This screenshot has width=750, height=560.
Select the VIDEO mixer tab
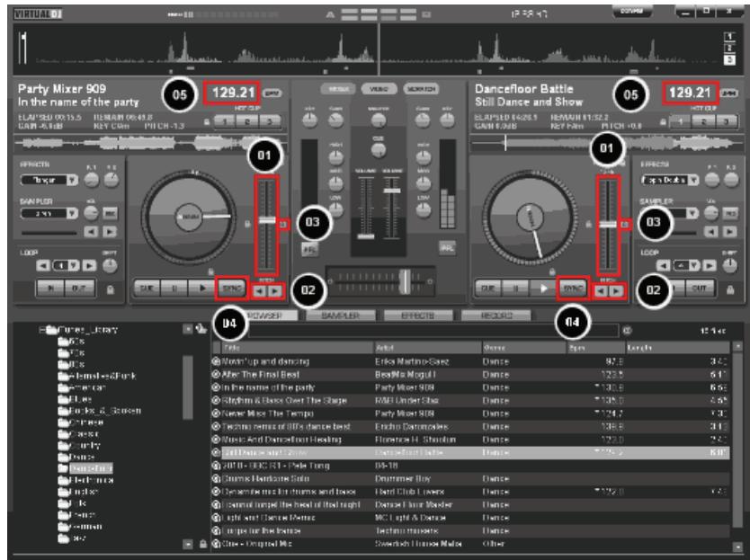379,89
